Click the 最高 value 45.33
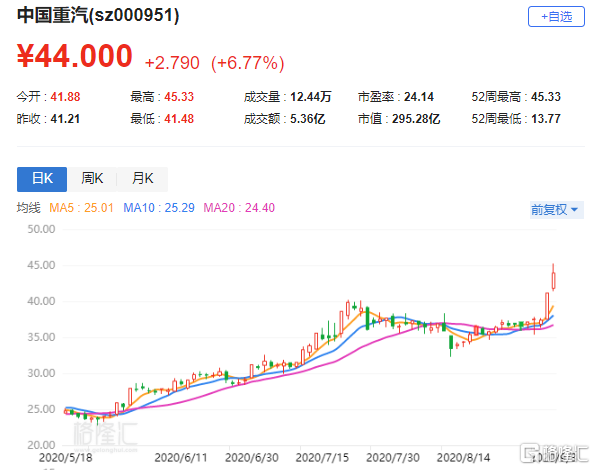The width and height of the screenshot is (595, 470). pos(179,97)
